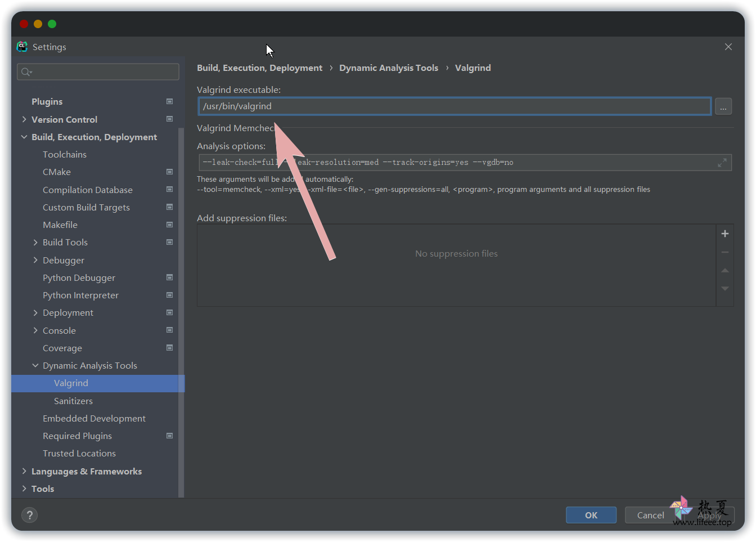
Task: Click the browse button beside Valgrind executable
Action: tap(723, 106)
